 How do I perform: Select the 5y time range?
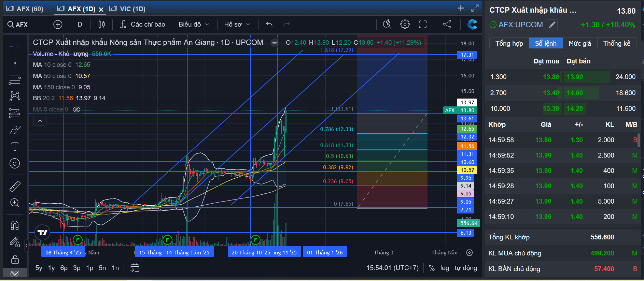(39, 268)
